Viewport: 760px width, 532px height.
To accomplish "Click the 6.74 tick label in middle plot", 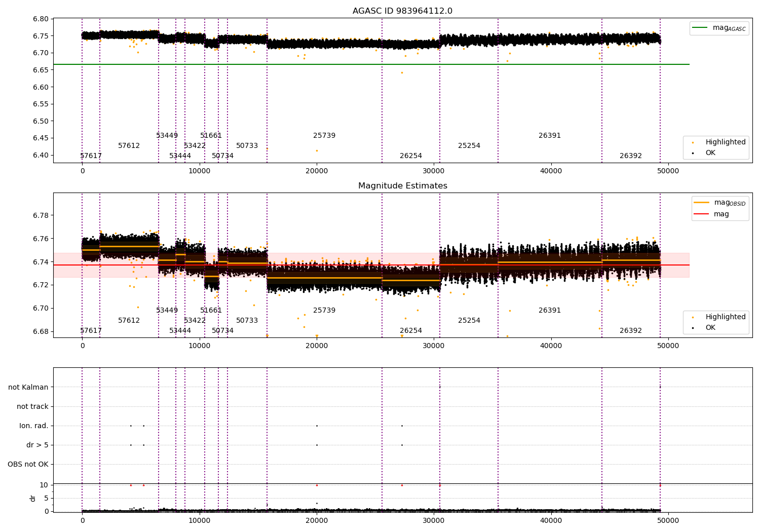I will (x=41, y=262).
